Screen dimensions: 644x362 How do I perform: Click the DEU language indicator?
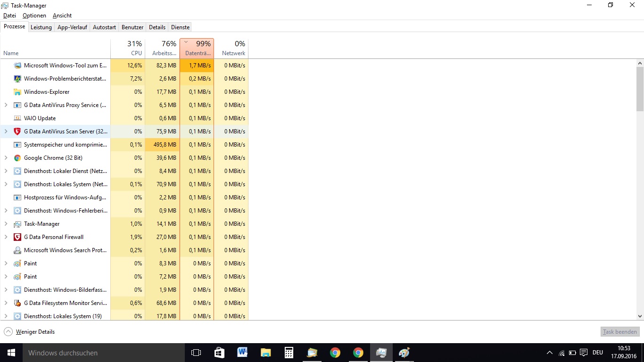tap(598, 353)
